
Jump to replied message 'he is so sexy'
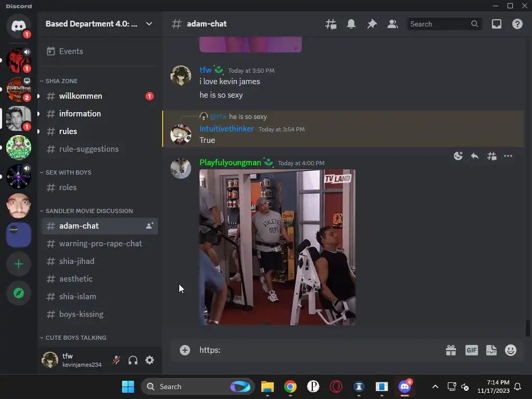[x=248, y=117]
